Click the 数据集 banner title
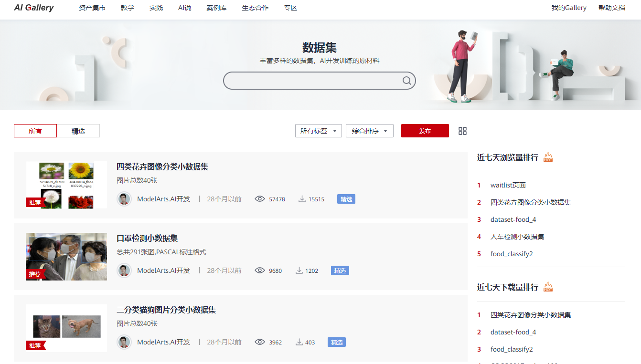 click(x=320, y=48)
